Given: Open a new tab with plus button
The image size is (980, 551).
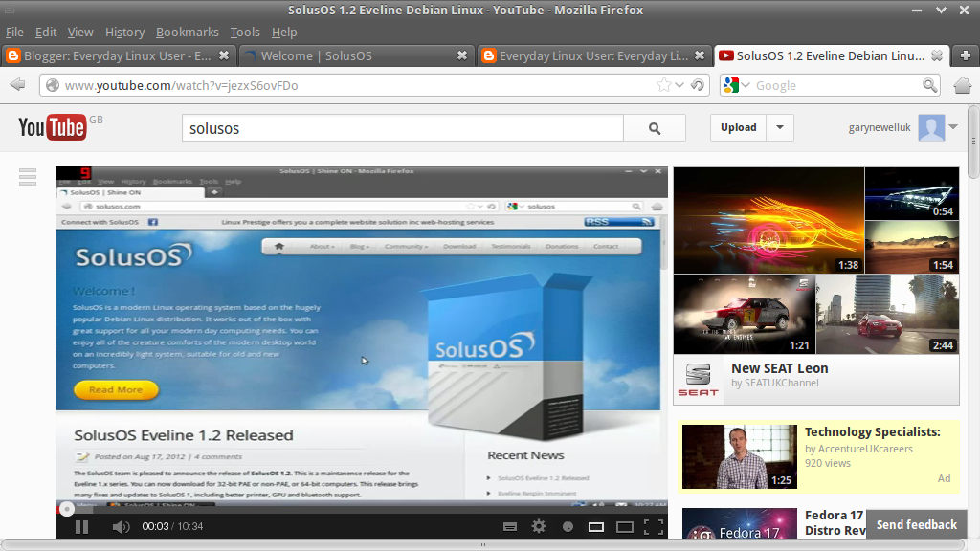Looking at the screenshot, I should [x=965, y=55].
